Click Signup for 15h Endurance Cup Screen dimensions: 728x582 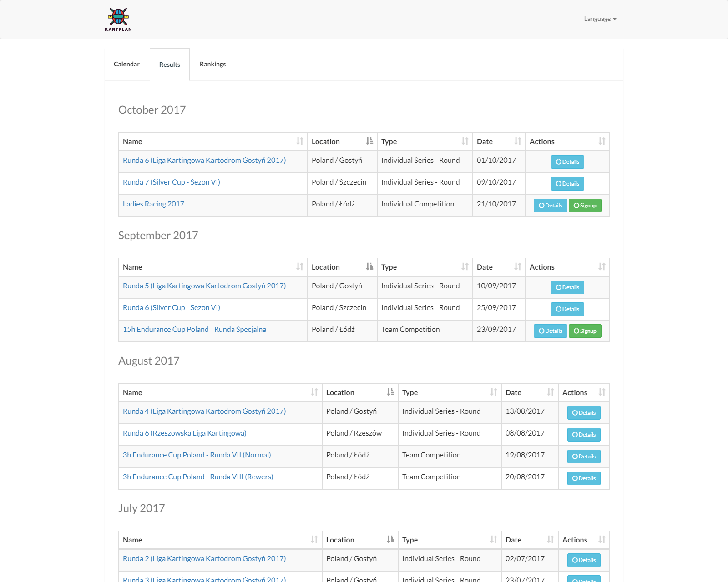[x=585, y=331]
